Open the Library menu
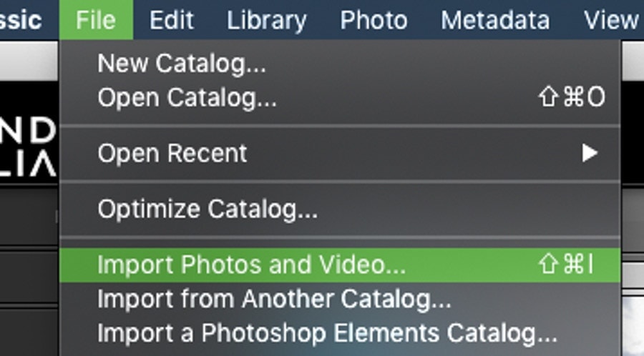This screenshot has height=356, width=644. coord(267,20)
